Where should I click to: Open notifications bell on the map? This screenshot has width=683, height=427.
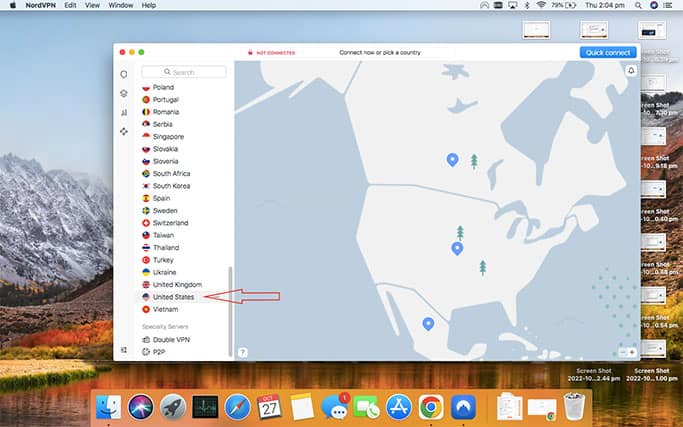click(631, 71)
